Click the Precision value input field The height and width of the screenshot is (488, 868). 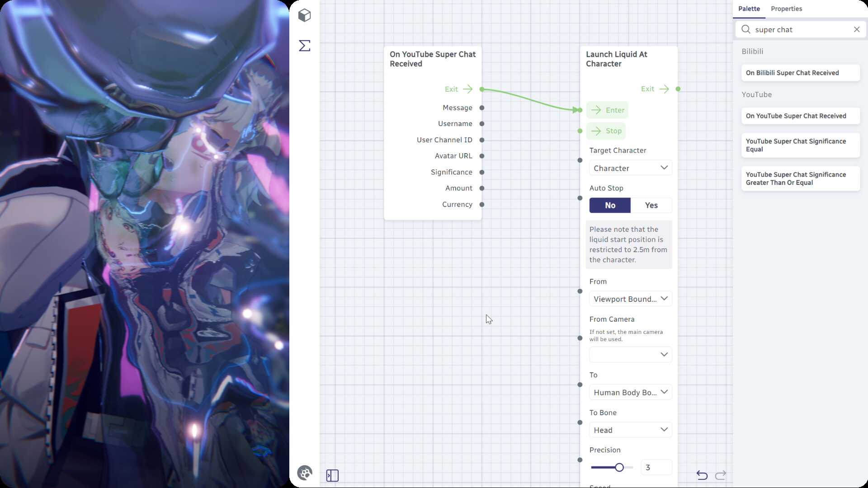click(x=656, y=467)
